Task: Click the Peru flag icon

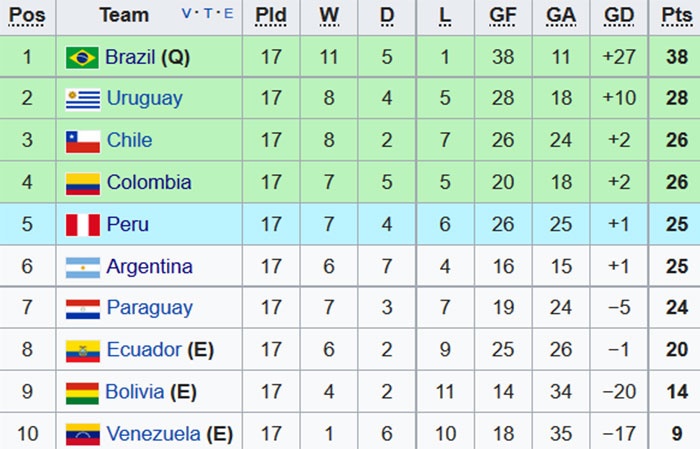Action: (82, 225)
